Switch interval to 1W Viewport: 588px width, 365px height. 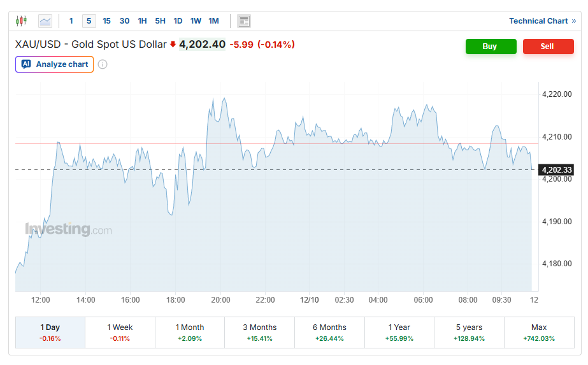(196, 21)
